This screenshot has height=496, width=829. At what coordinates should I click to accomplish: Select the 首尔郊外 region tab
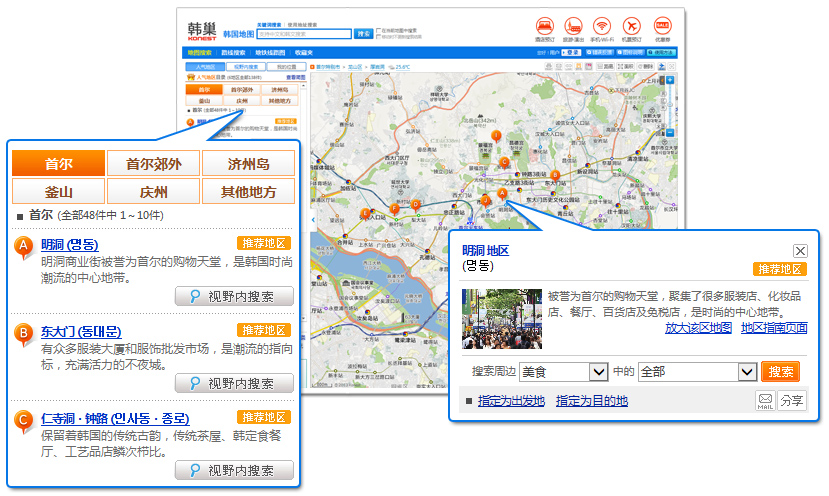coord(153,164)
